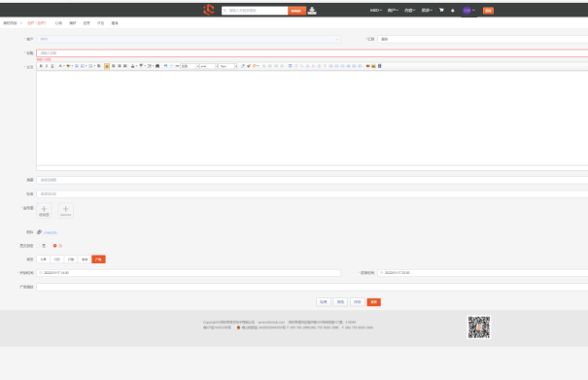Switch to second tab in top tab bar
This screenshot has height=380, width=588.
point(58,23)
